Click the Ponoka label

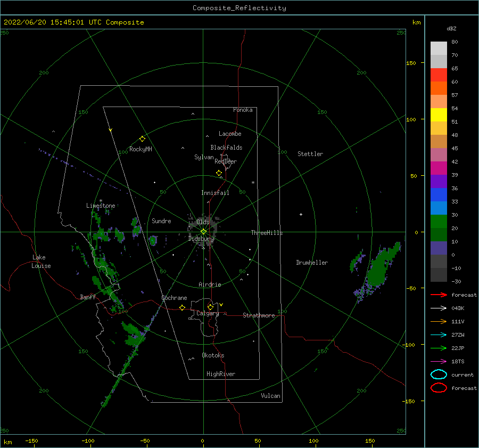pyautogui.click(x=243, y=110)
